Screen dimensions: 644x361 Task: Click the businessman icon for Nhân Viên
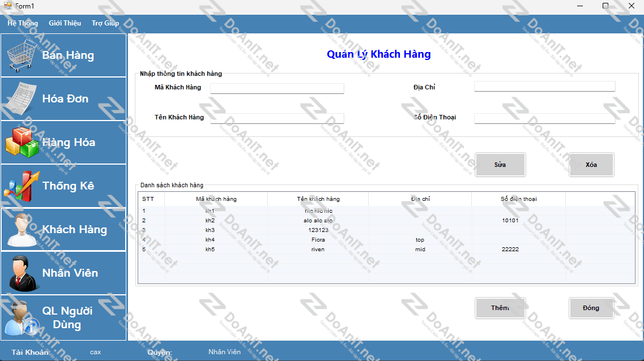(x=23, y=274)
